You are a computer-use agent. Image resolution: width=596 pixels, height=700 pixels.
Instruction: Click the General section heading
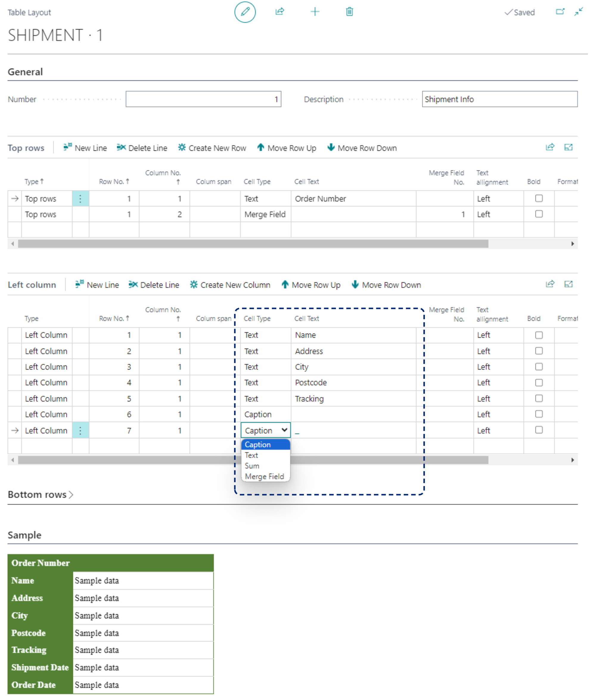click(x=25, y=71)
